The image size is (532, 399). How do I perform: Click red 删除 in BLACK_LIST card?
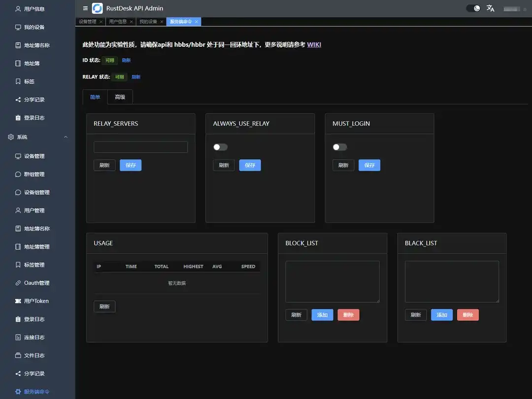click(468, 315)
